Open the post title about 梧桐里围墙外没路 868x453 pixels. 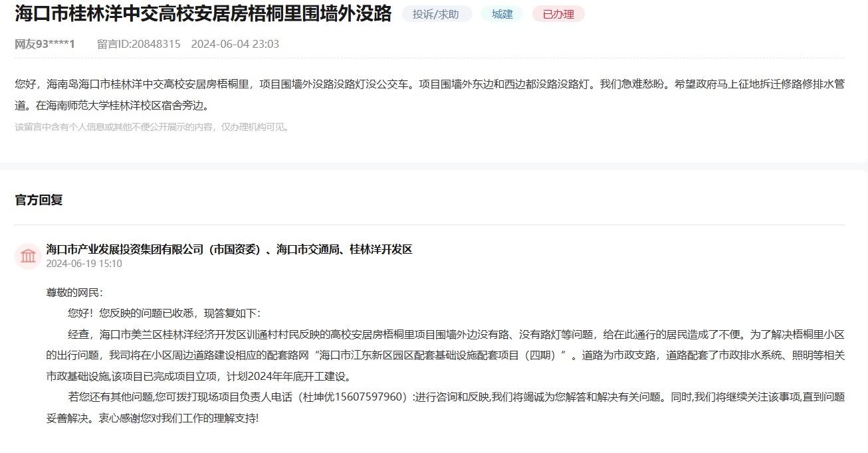click(203, 13)
